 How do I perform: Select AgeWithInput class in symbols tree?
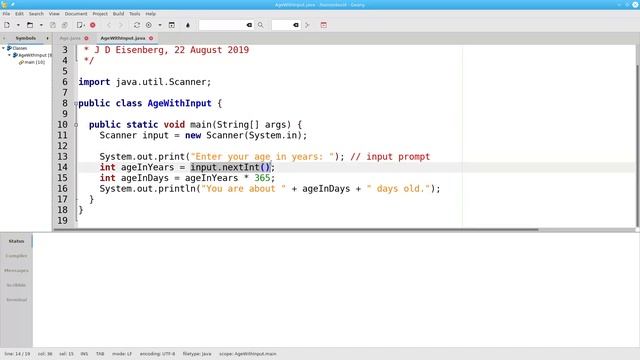tap(33, 55)
